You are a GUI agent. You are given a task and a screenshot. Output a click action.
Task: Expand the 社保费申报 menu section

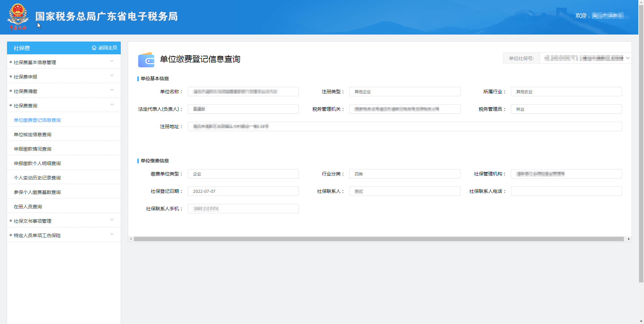(x=112, y=75)
